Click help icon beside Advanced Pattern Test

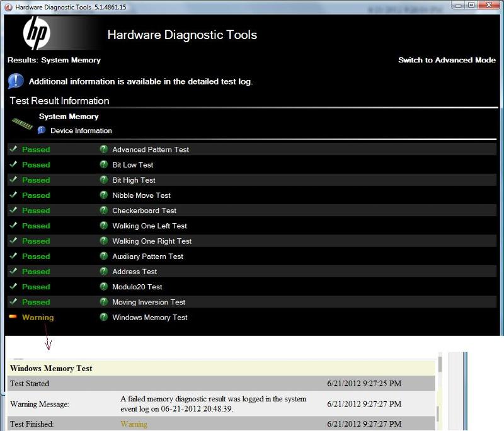click(x=104, y=149)
